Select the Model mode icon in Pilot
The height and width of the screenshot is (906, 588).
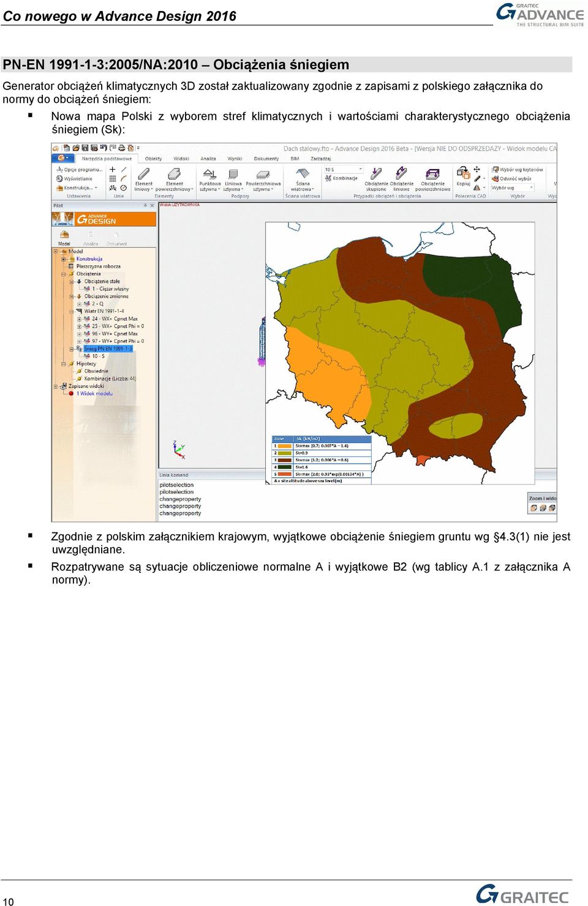(x=64, y=235)
